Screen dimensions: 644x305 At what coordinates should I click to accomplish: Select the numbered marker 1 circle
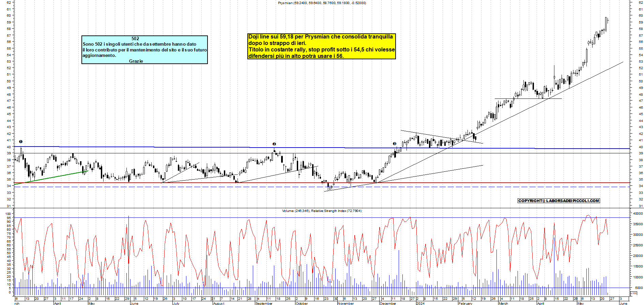[x=21, y=141]
